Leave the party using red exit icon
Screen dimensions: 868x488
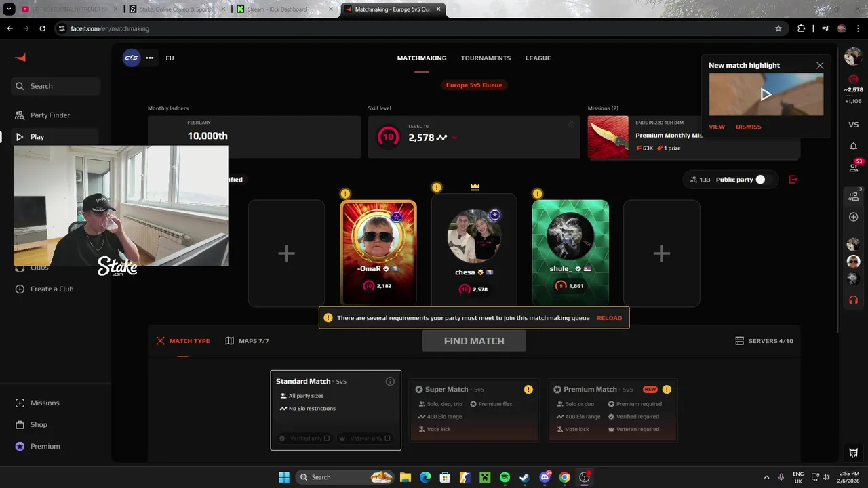793,180
